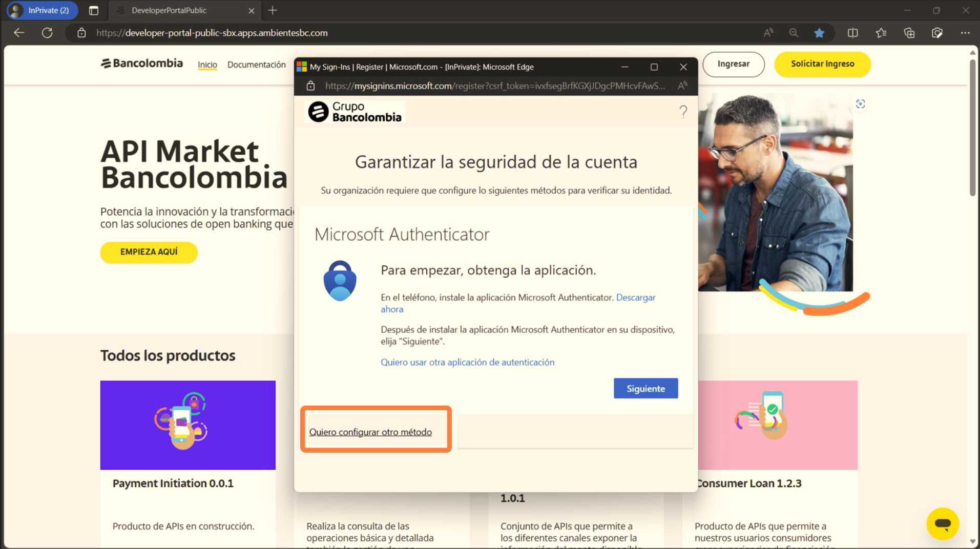Viewport: 980px width, 549px height.
Task: Click popup lock icon next to mysignins URL
Action: [310, 86]
